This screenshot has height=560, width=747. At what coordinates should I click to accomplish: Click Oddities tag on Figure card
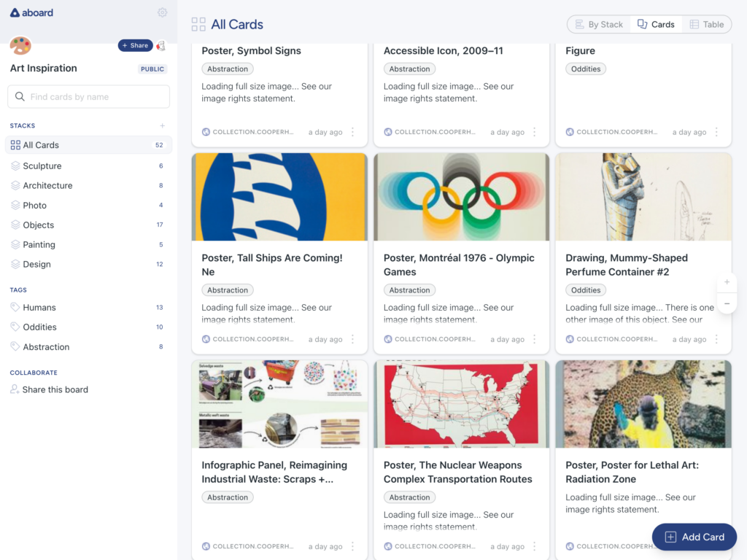click(x=586, y=69)
